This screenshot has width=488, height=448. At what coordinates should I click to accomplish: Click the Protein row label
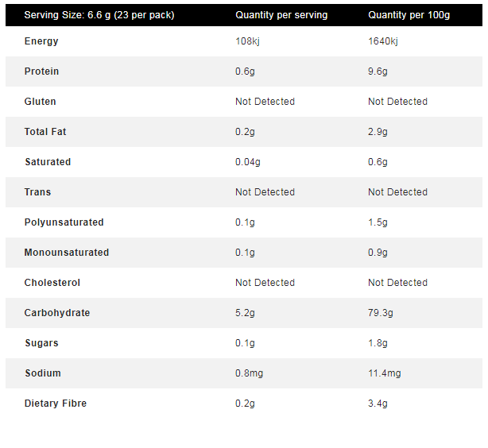click(x=41, y=71)
